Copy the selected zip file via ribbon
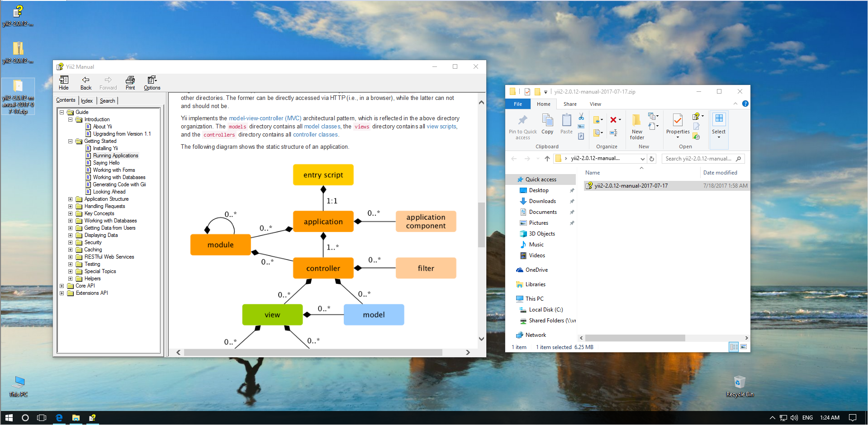Image resolution: width=868 pixels, height=425 pixels. click(x=547, y=123)
